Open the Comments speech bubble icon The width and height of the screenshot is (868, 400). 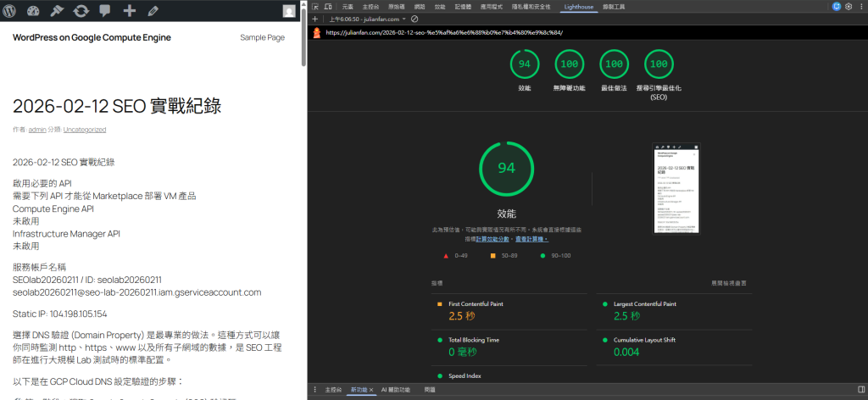(x=104, y=11)
